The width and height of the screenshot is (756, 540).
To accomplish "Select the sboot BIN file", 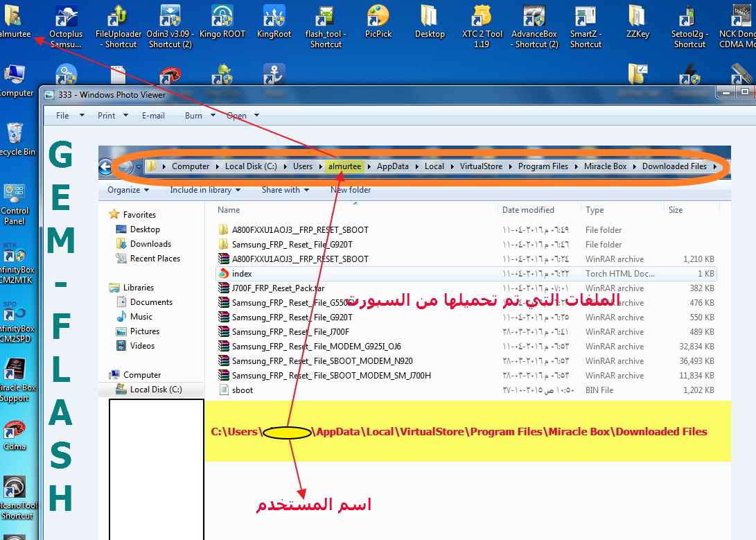I will click(466, 390).
